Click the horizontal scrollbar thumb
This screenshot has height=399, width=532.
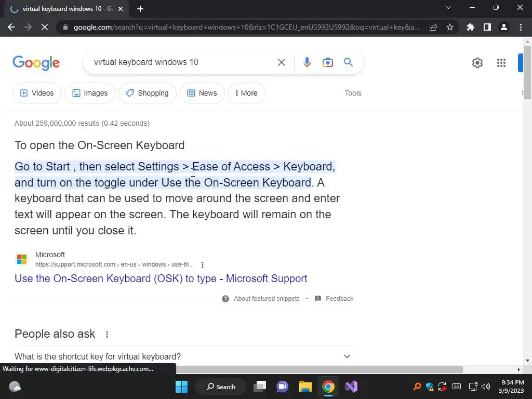320,369
